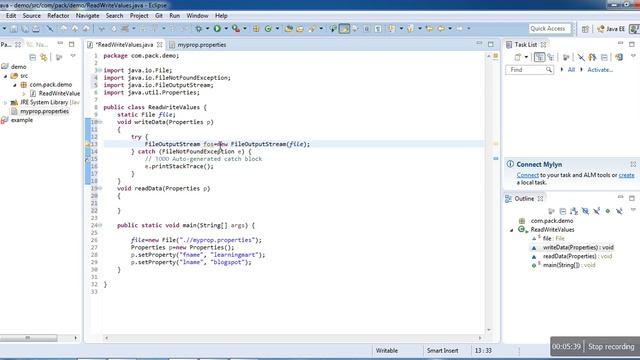Toggle Mark Occurrences in main toolbar

tap(344, 29)
